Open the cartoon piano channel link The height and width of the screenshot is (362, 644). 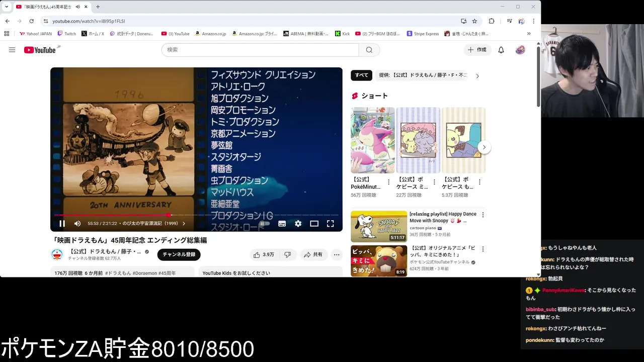pos(423,228)
